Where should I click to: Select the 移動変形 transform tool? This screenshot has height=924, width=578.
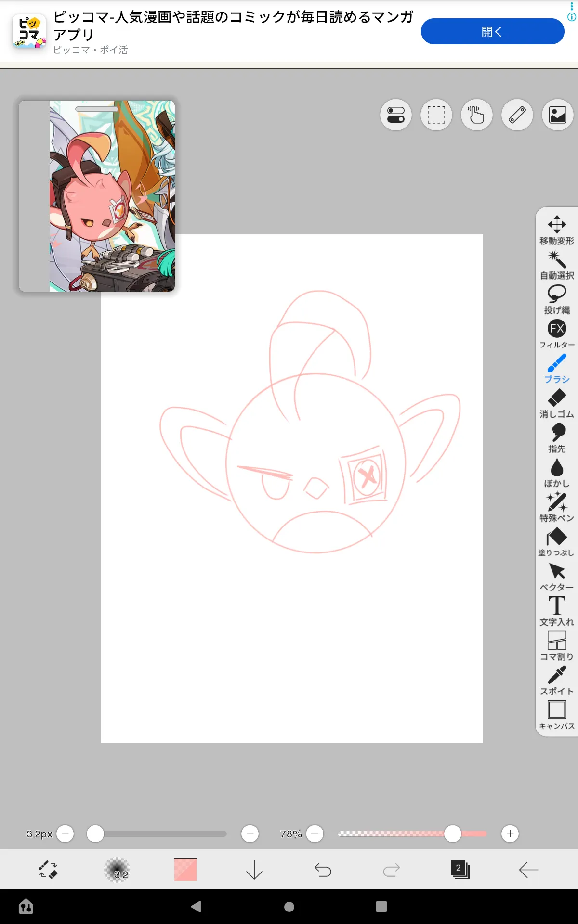pos(557,230)
